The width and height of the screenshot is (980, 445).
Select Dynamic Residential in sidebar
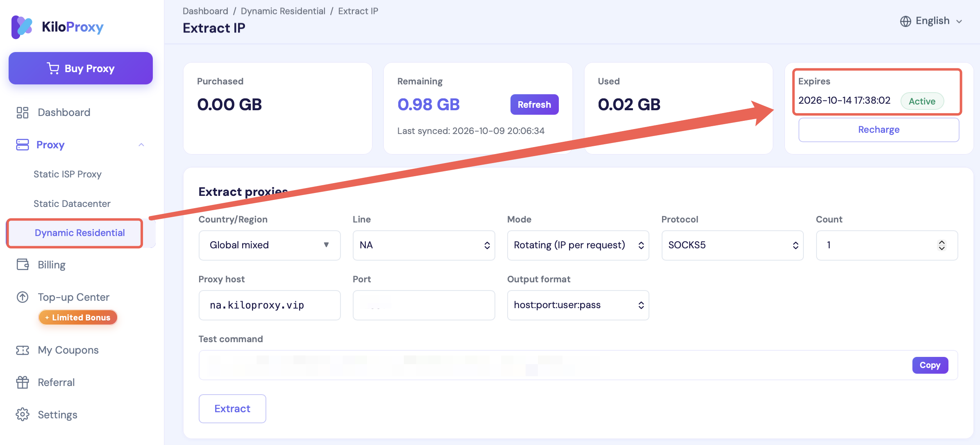click(x=80, y=233)
